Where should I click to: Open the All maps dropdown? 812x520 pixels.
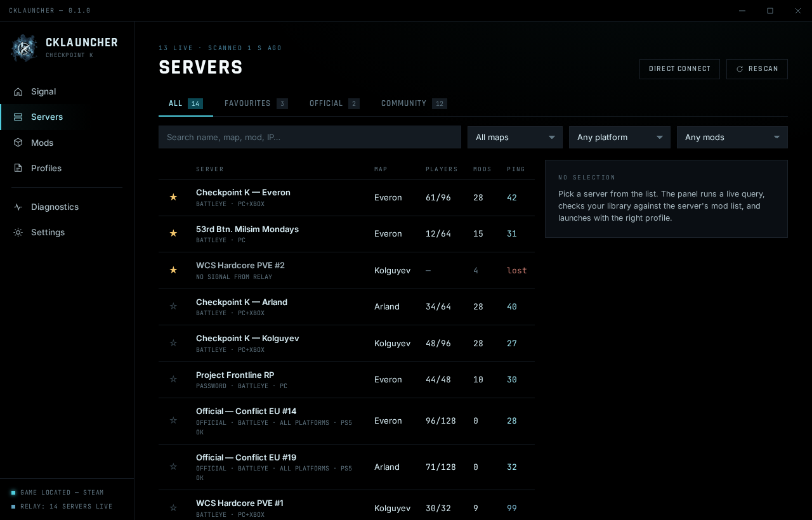[x=515, y=137]
